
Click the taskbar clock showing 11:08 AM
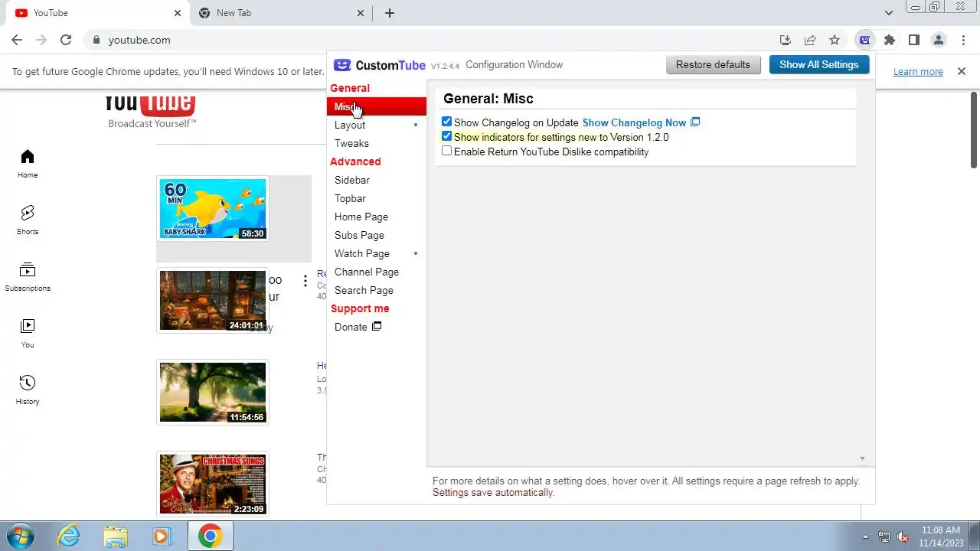(x=940, y=536)
